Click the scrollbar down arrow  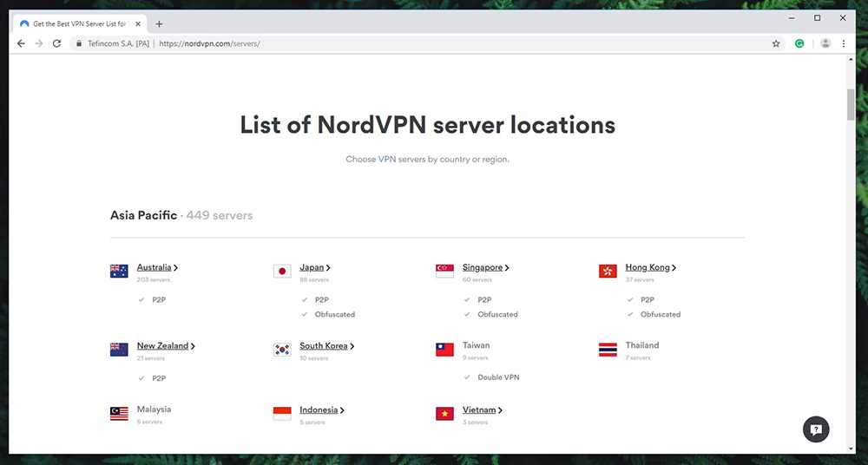click(x=851, y=449)
